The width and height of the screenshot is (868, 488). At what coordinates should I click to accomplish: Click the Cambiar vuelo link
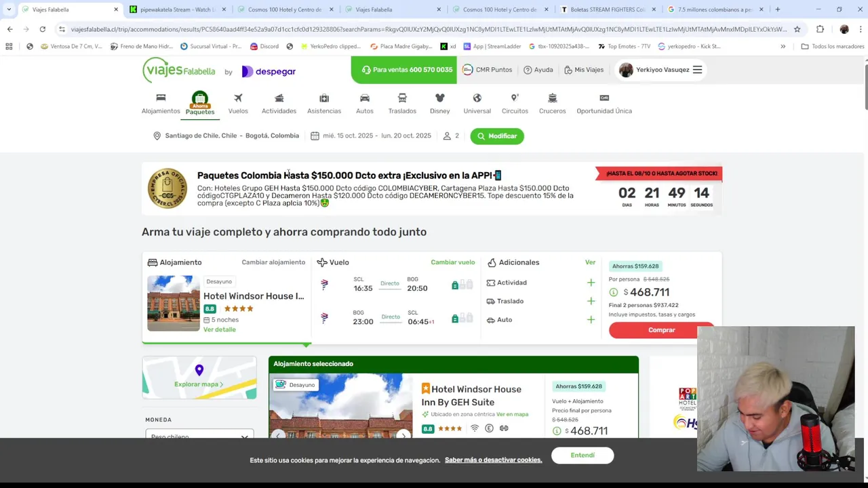(453, 262)
